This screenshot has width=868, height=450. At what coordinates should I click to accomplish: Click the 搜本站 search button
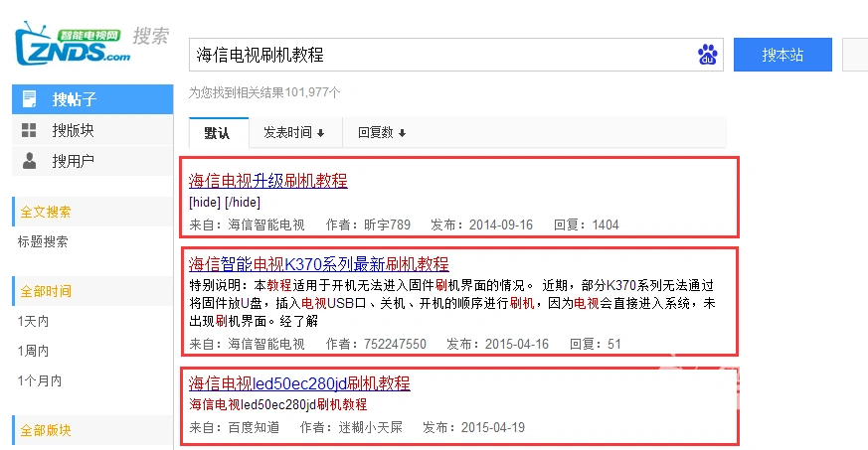click(782, 55)
